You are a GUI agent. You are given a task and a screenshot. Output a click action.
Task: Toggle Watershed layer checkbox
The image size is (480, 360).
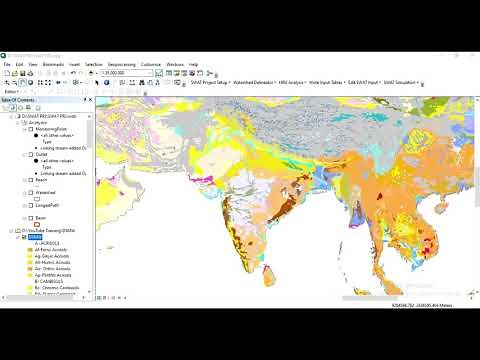31,193
